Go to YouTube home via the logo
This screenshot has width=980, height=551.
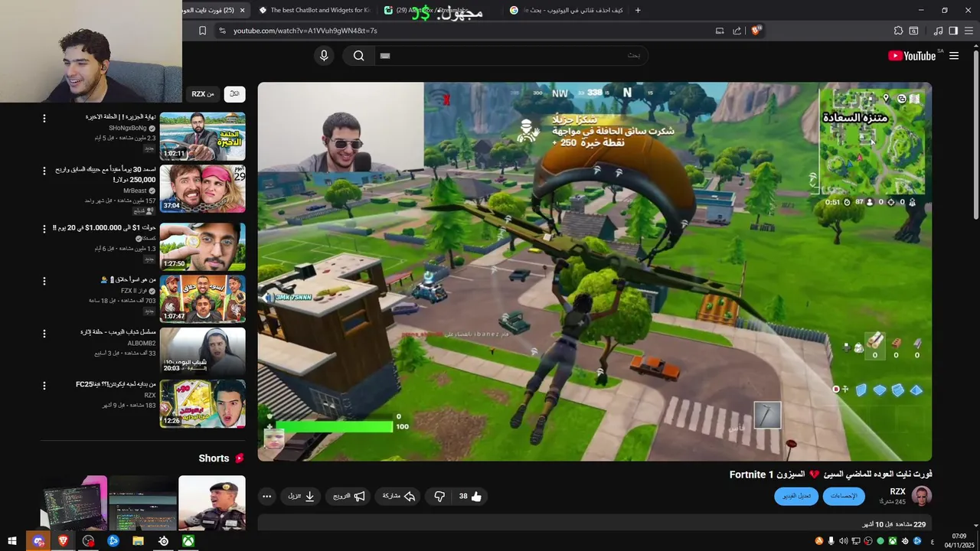point(912,56)
